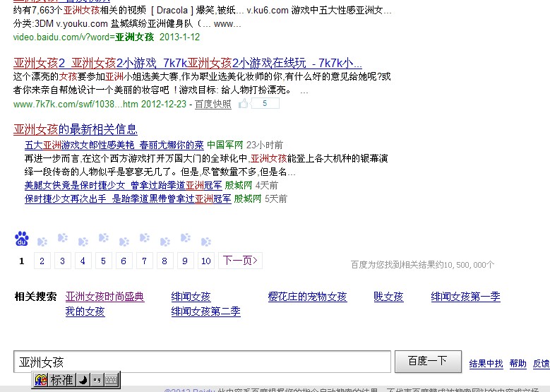550x392 pixels.
Task: Click the paw print icon above page 9
Action: pyautogui.click(x=186, y=237)
